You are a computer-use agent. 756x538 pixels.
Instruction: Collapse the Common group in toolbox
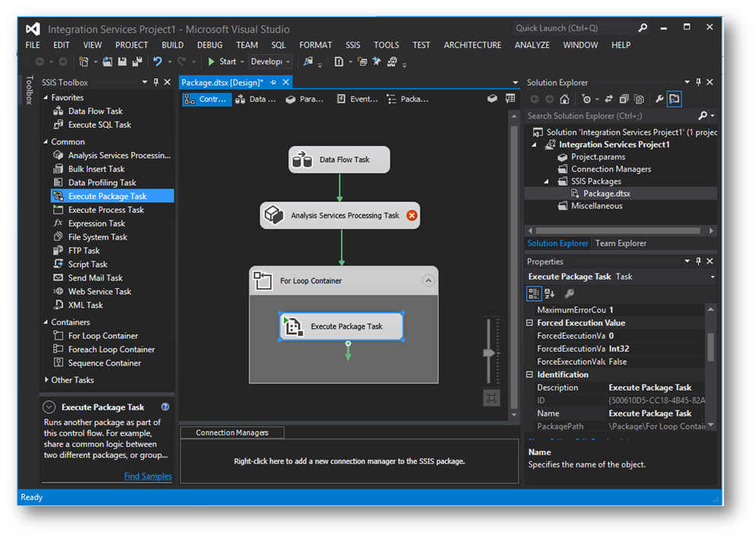[x=46, y=141]
